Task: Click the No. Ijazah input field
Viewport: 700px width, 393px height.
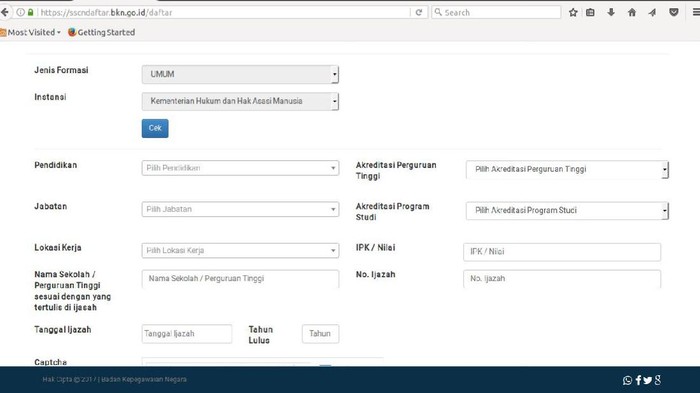Action: pos(562,279)
